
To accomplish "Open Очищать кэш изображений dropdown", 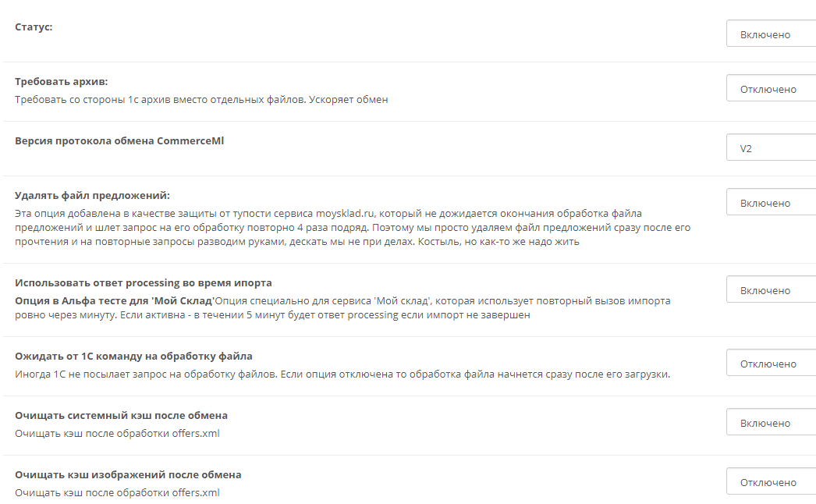I will pos(772,483).
